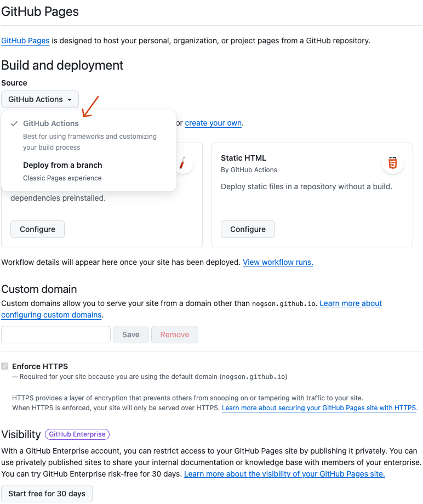Screen dimensions: 423x504
Task: Toggle the Enforce HTTPS checkbox
Action: (5, 366)
